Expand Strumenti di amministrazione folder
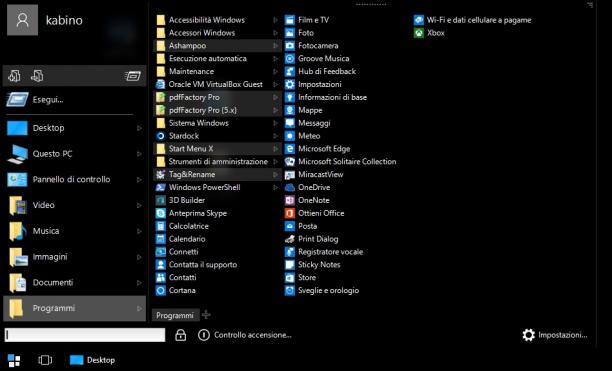Screen dimensions: 612x371 [217, 162]
